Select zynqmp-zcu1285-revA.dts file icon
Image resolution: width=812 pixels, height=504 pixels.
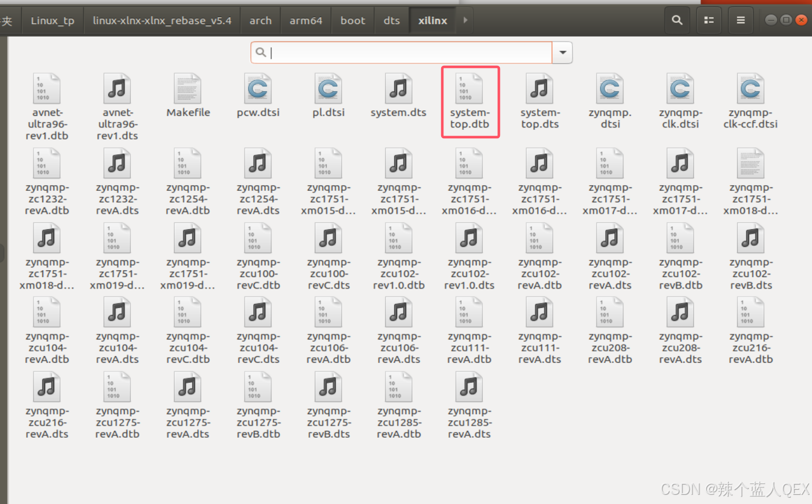point(469,387)
